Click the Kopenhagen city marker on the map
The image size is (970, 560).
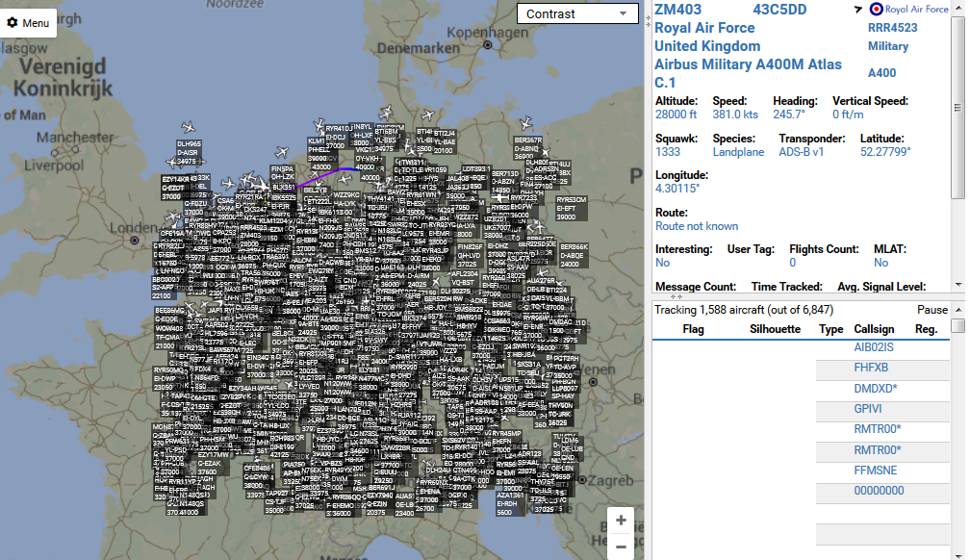coord(488,44)
